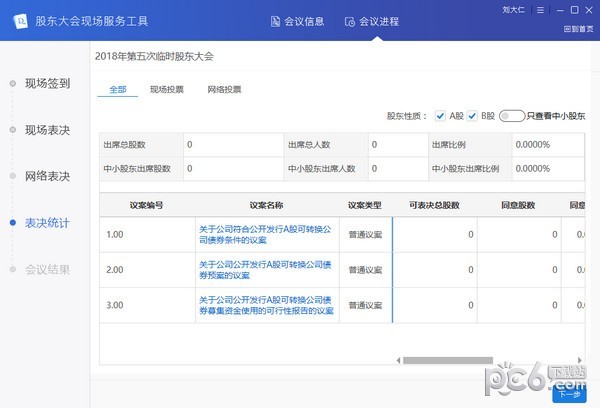Click the scrollbar left arrow
Screen dimensions: 600x408
point(398,360)
